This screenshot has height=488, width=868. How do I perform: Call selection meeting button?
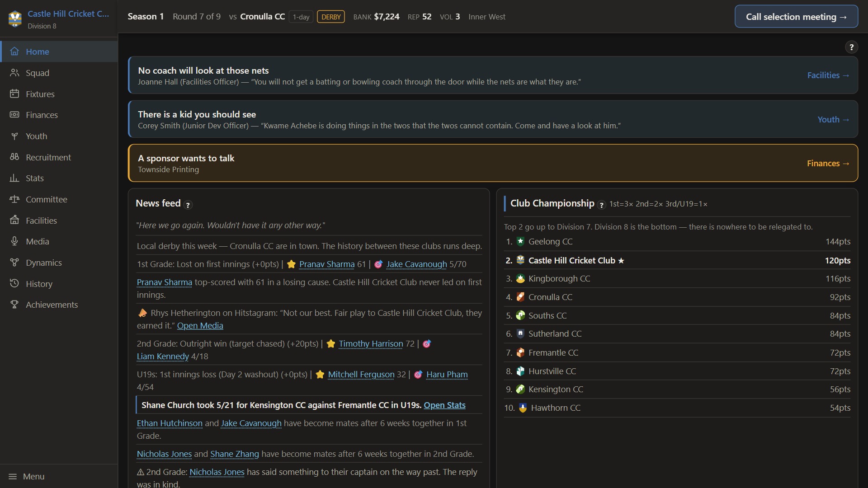point(796,17)
